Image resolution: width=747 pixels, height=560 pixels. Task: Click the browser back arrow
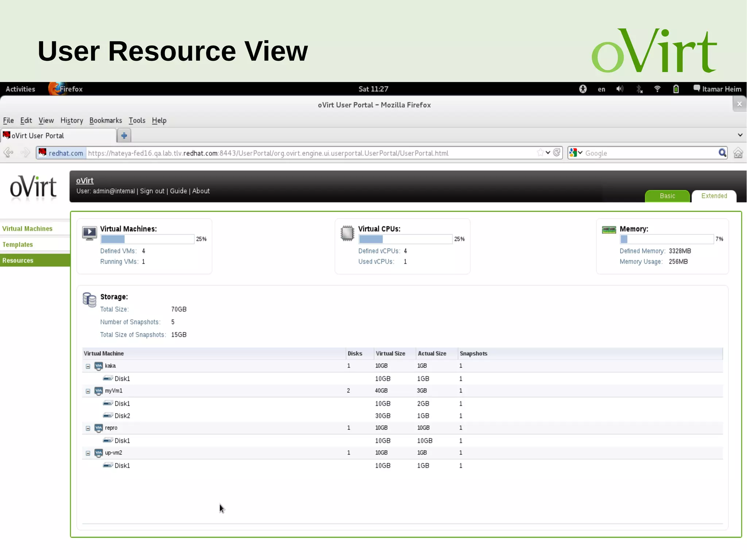click(x=8, y=152)
